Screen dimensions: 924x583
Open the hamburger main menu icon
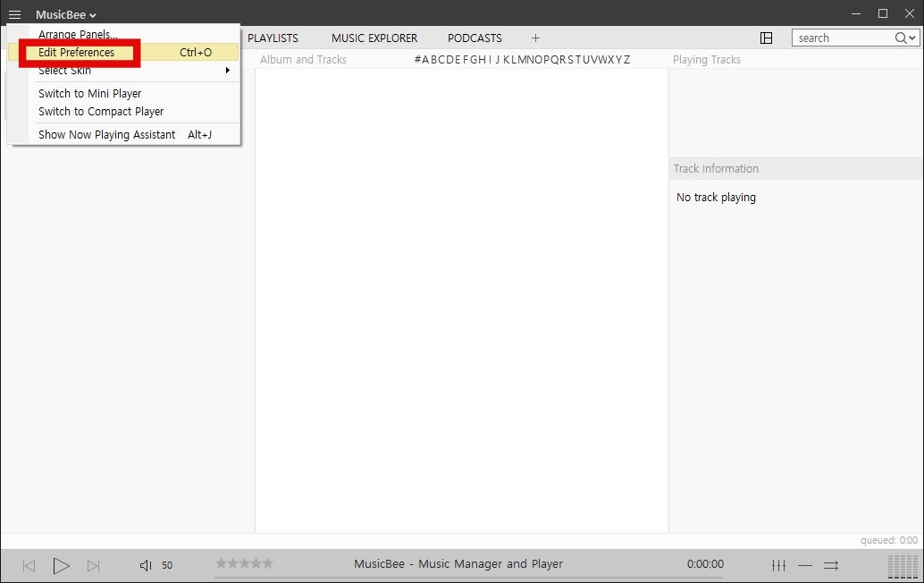14,14
